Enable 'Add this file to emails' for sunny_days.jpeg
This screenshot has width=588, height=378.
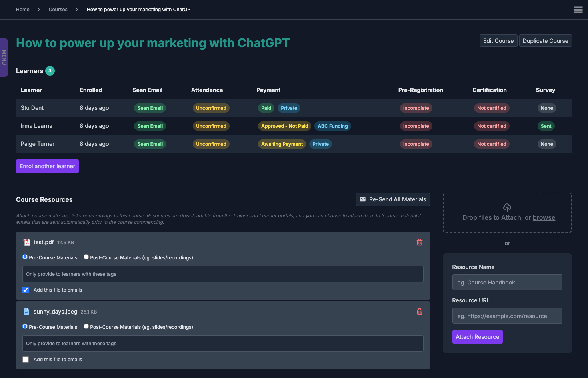click(x=26, y=360)
